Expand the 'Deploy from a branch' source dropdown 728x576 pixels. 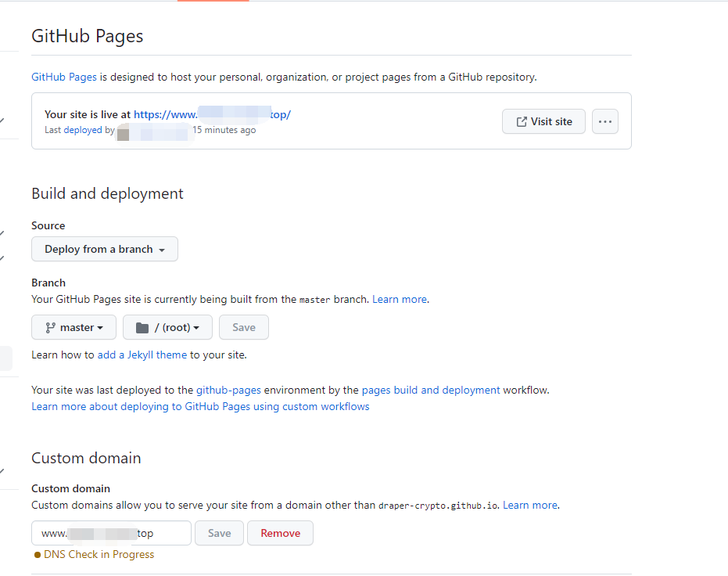click(x=105, y=249)
